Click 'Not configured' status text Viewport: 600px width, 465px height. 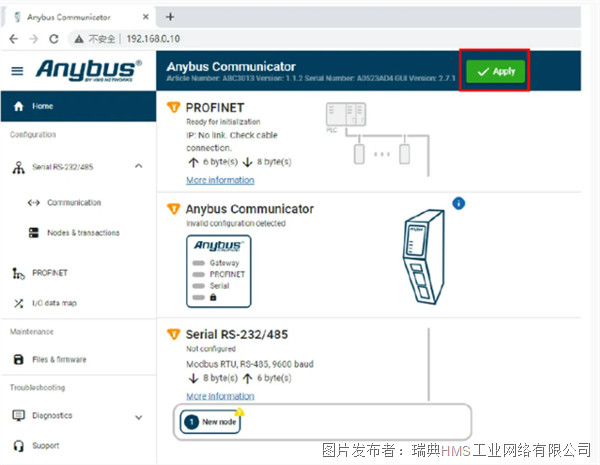(x=211, y=349)
